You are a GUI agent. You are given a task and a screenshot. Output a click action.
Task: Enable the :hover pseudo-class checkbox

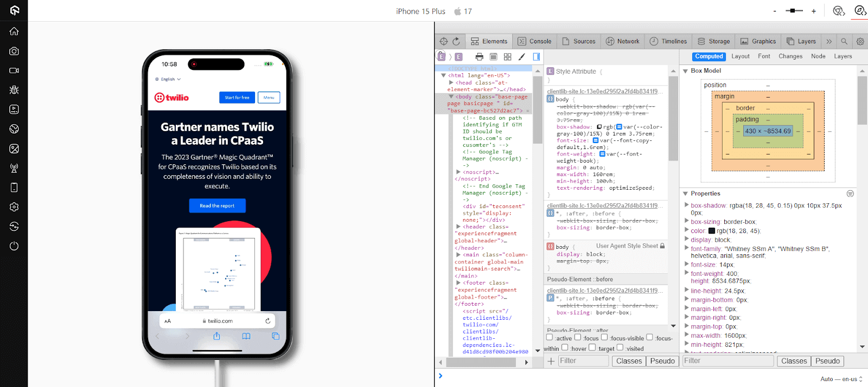pos(565,347)
